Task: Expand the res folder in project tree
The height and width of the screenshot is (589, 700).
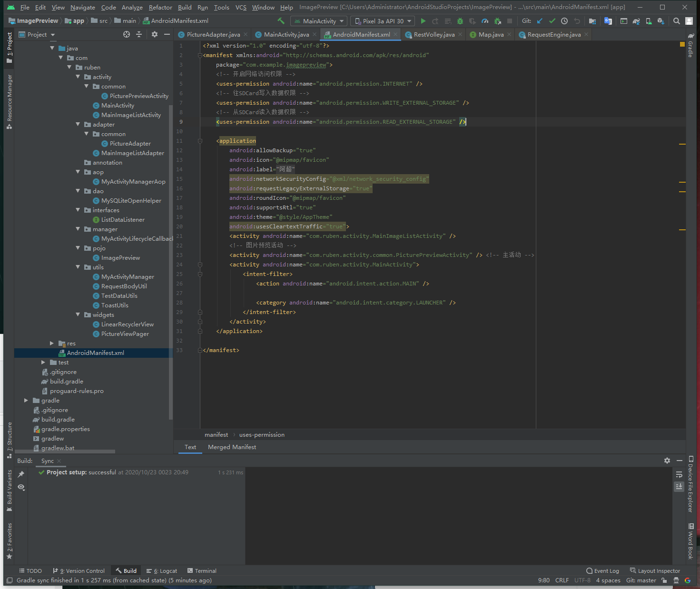Action: pos(52,343)
